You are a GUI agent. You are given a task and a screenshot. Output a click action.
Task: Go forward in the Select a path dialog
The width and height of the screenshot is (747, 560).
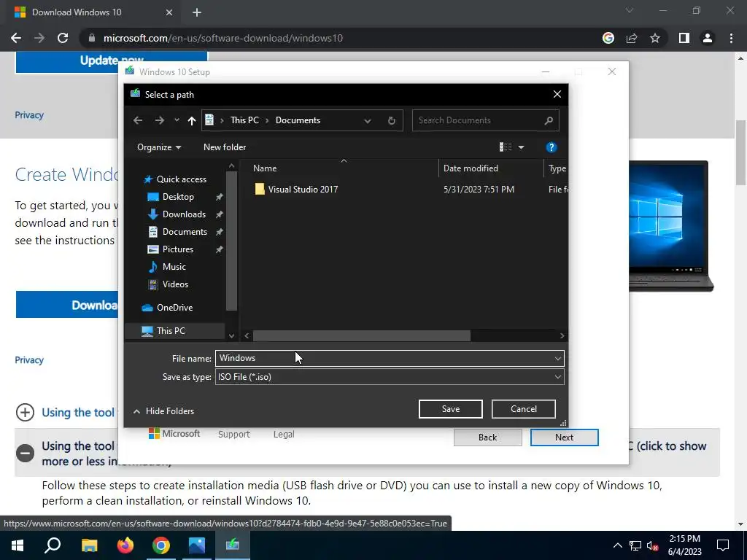(x=160, y=120)
